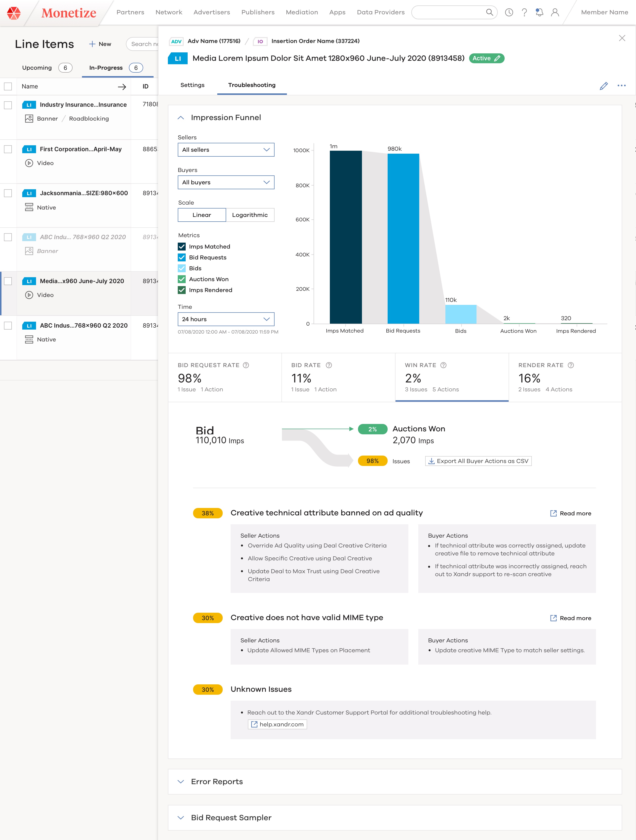This screenshot has height=840, width=636.
Task: Select the Logarithmic scale option
Action: coord(250,215)
